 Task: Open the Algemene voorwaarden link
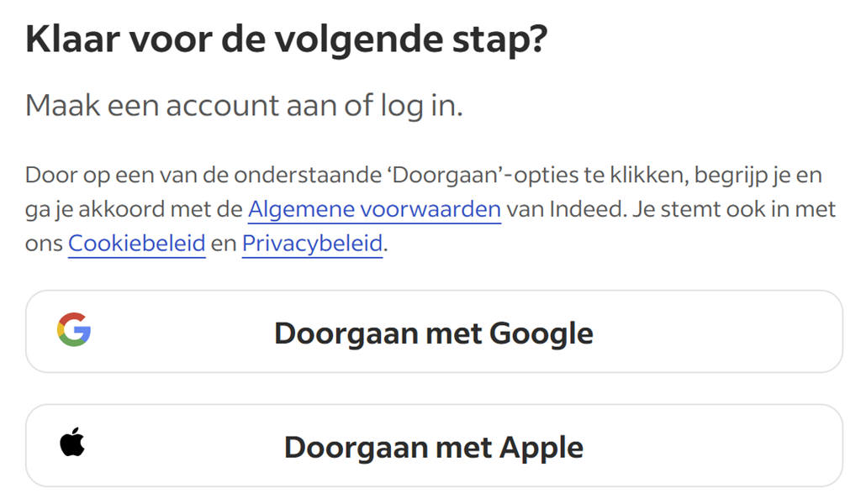374,209
